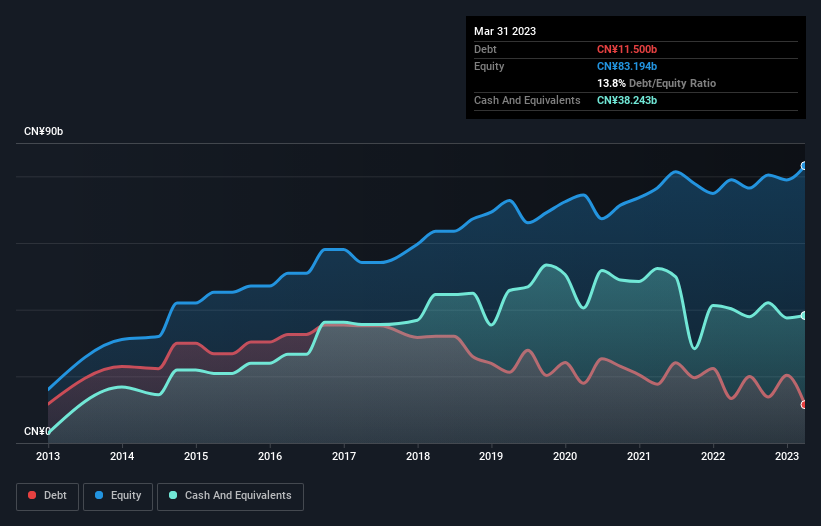Click the 2016 x-axis label
821x526 pixels.
click(270, 456)
